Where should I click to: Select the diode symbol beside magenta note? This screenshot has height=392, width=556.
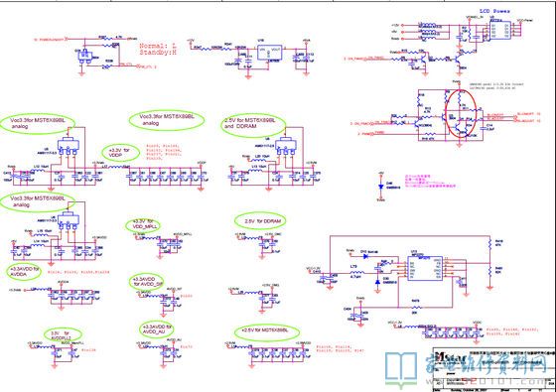tap(381, 187)
